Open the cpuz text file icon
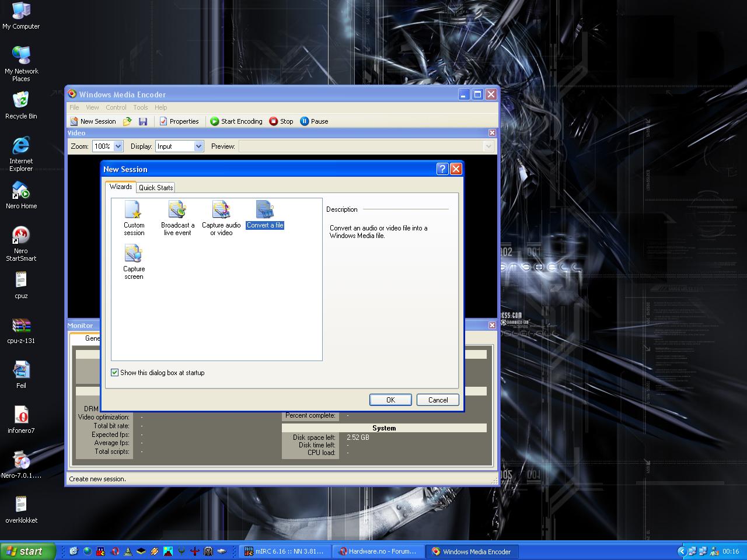The image size is (747, 560). 21,285
